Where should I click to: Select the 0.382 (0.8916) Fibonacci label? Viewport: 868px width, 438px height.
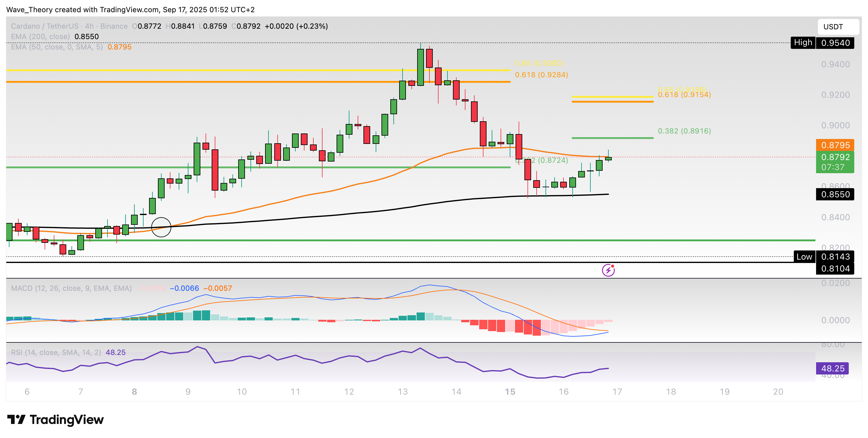(x=684, y=131)
